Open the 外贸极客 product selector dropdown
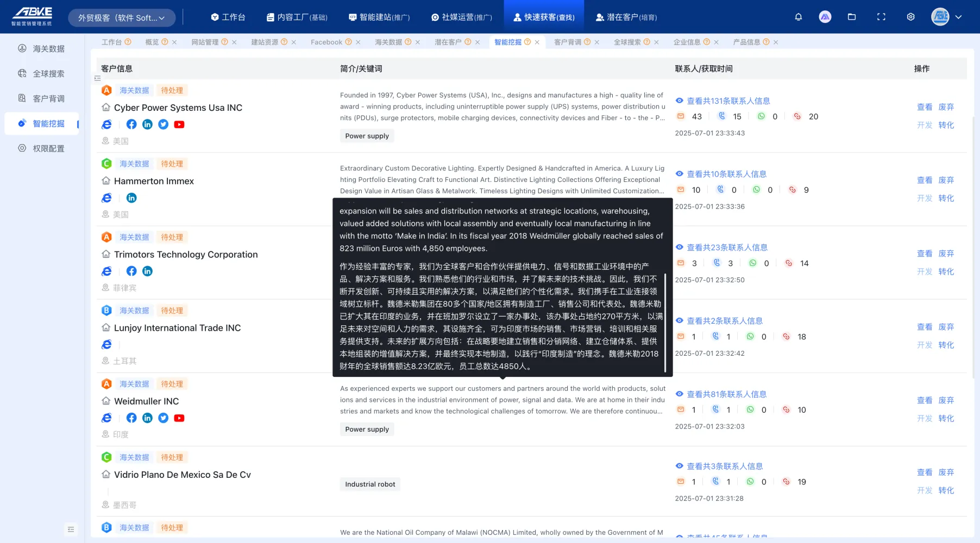The width and height of the screenshot is (980, 543). 122,18
